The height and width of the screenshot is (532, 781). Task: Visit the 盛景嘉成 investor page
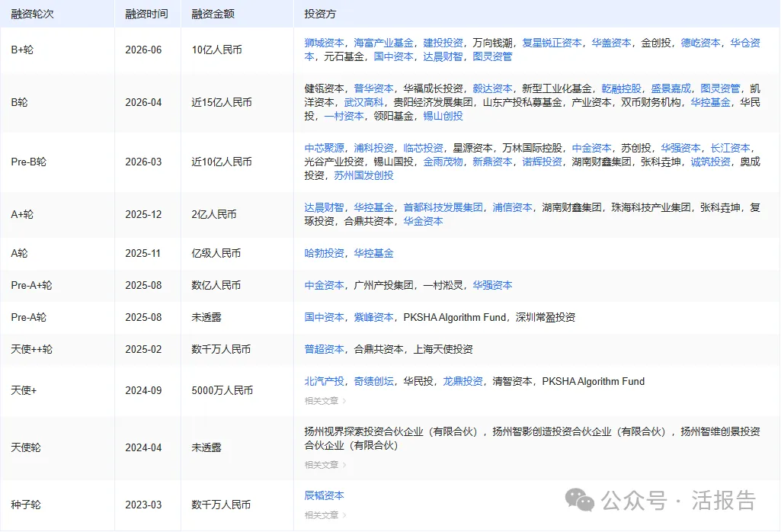[671, 88]
